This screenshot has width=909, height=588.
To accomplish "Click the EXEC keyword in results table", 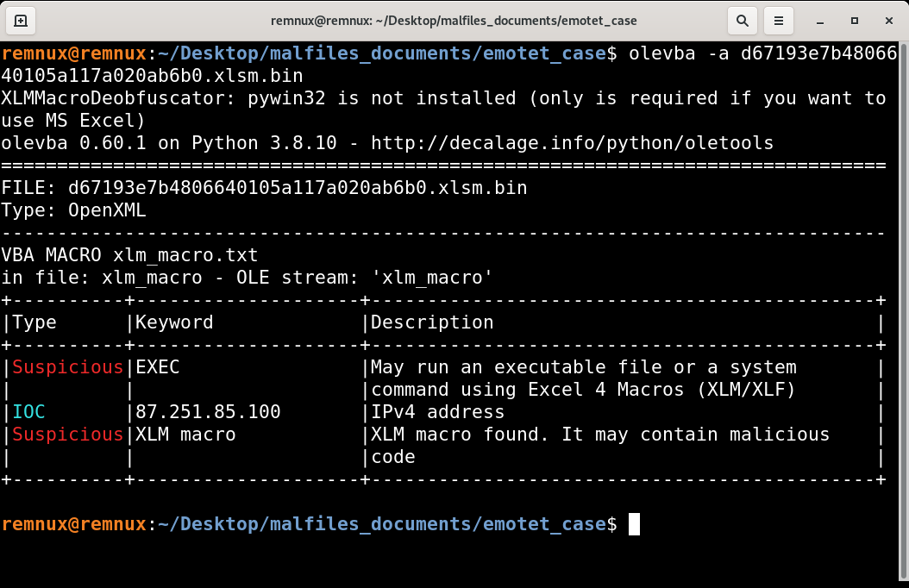I will point(159,366).
